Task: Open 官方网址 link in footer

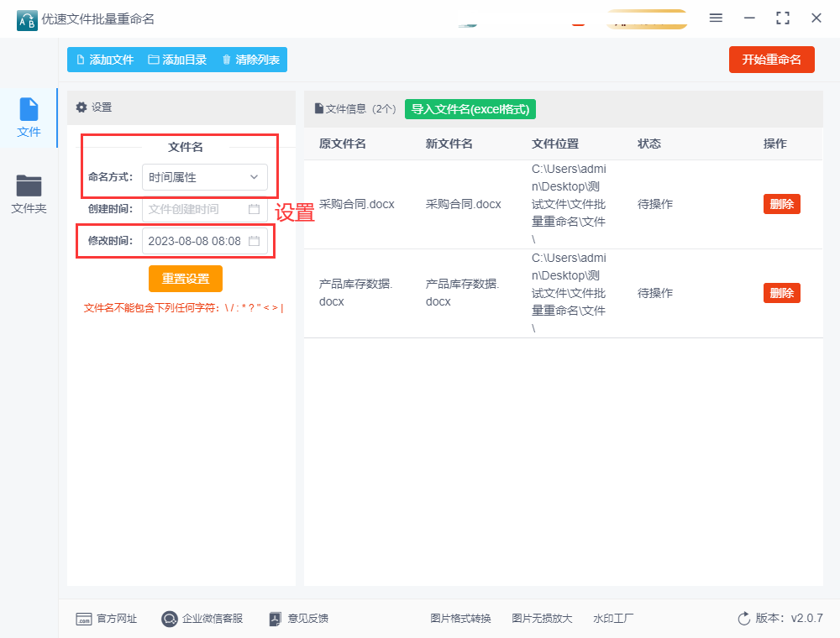Action: (107, 619)
